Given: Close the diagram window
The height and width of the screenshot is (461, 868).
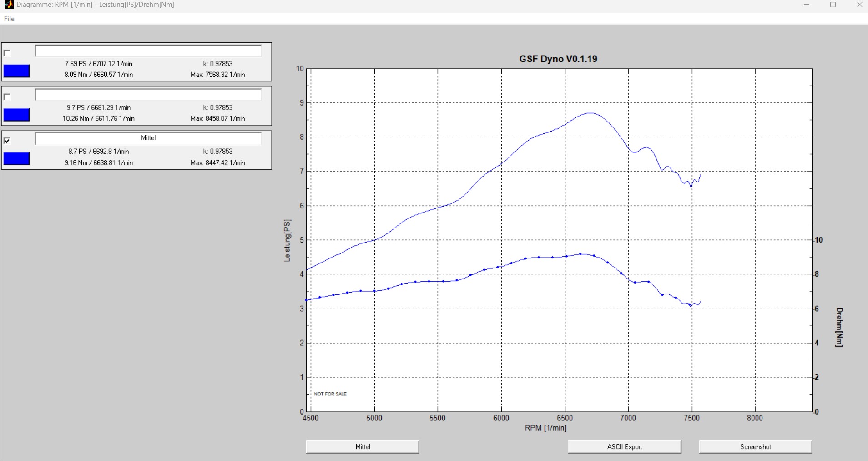Looking at the screenshot, I should (859, 5).
